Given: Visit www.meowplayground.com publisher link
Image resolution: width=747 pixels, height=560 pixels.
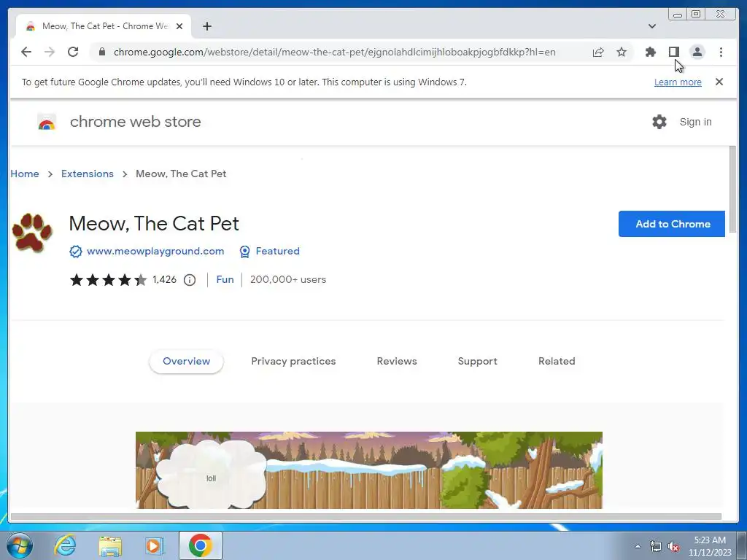Looking at the screenshot, I should pos(155,251).
